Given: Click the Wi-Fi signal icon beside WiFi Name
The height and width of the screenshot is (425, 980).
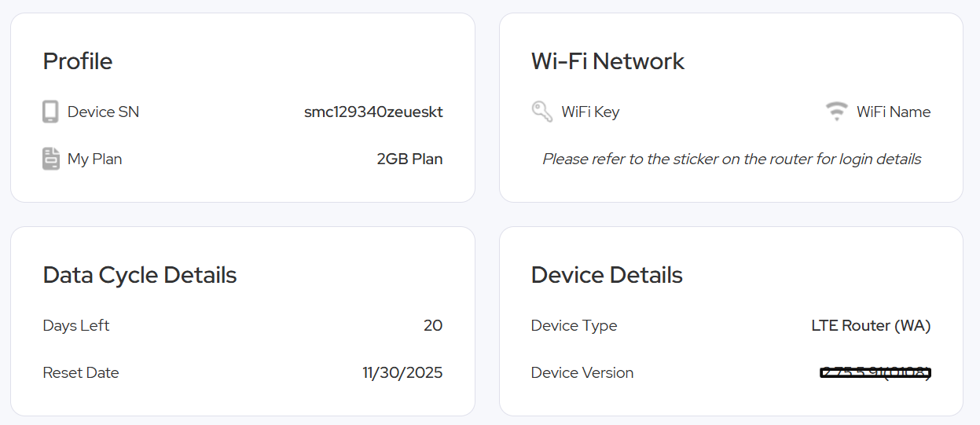Looking at the screenshot, I should pyautogui.click(x=836, y=112).
